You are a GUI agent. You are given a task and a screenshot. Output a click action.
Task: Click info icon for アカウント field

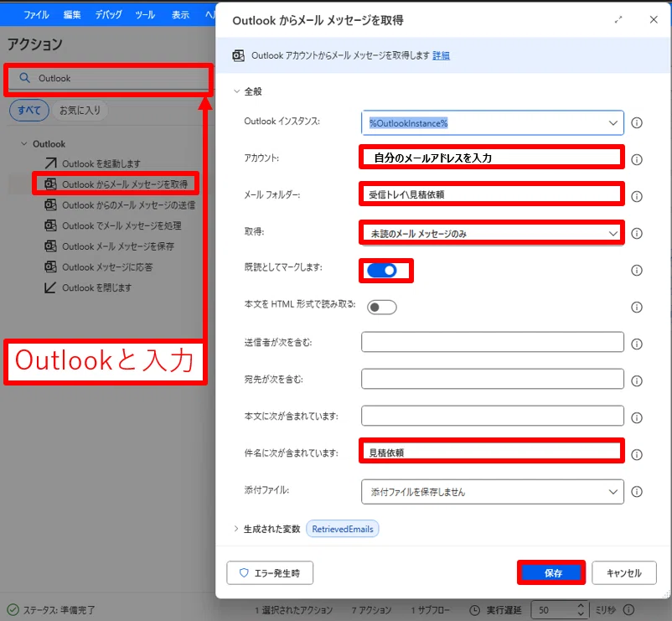(637, 159)
